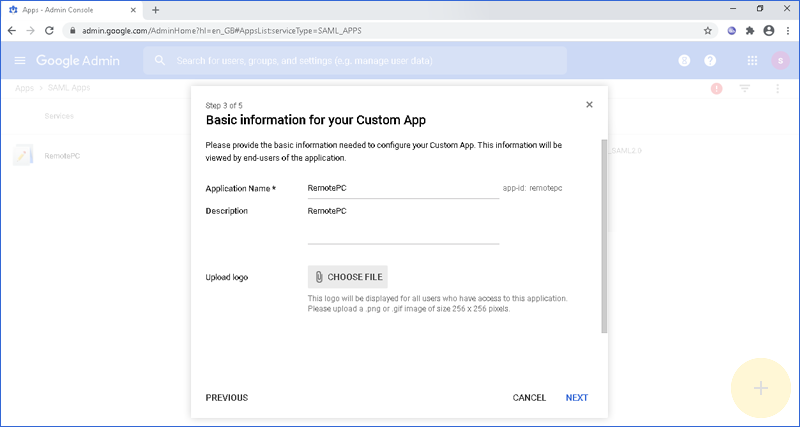Go back with the PREVIOUS button
The image size is (800, 427).
[x=227, y=398]
